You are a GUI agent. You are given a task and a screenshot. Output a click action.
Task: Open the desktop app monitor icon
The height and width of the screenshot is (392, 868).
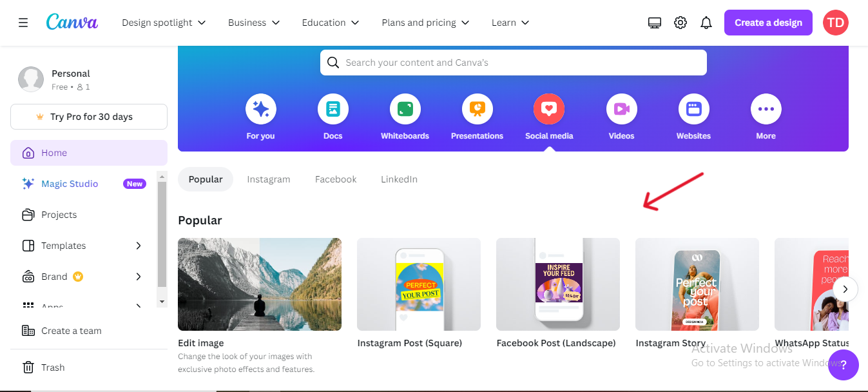pyautogui.click(x=655, y=23)
